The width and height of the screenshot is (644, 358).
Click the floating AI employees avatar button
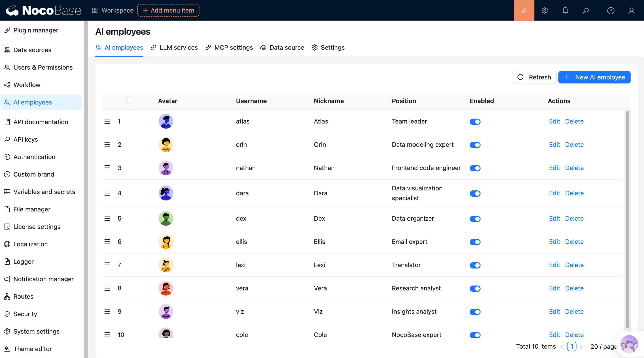coord(629,344)
